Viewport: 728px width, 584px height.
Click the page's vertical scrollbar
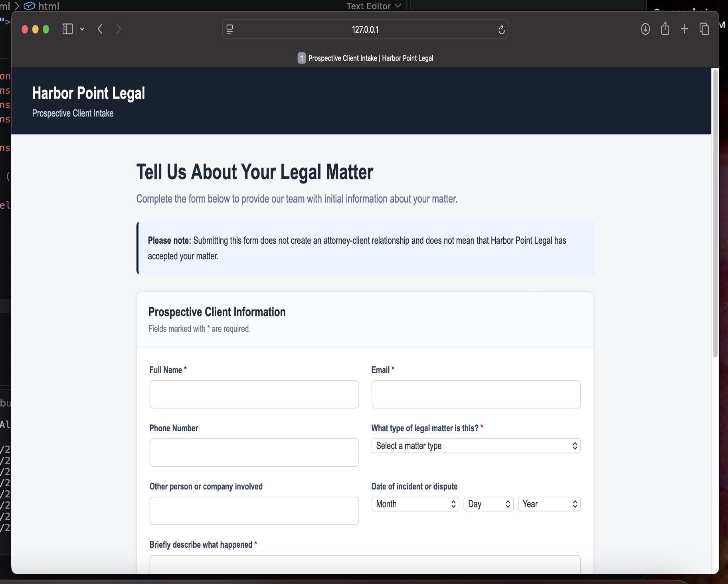click(x=715, y=213)
